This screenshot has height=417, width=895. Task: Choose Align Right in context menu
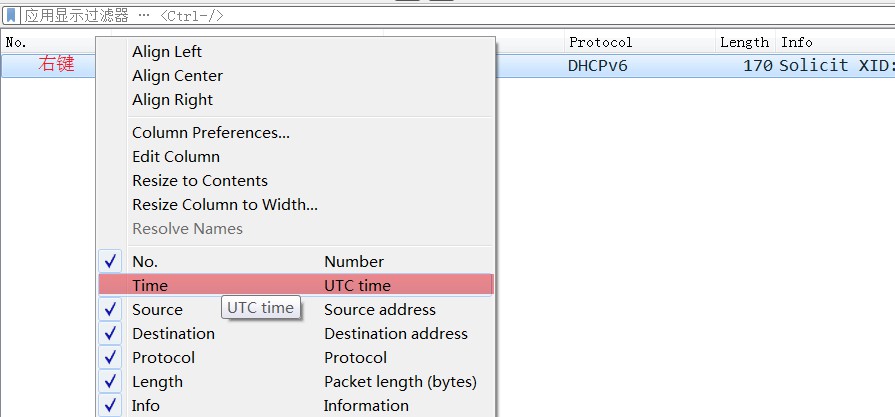172,100
